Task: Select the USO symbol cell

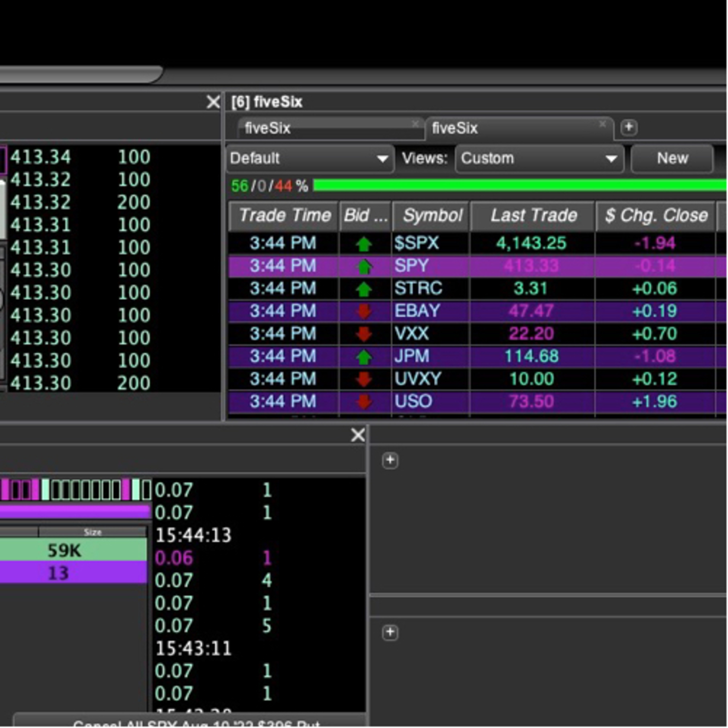Action: point(431,402)
